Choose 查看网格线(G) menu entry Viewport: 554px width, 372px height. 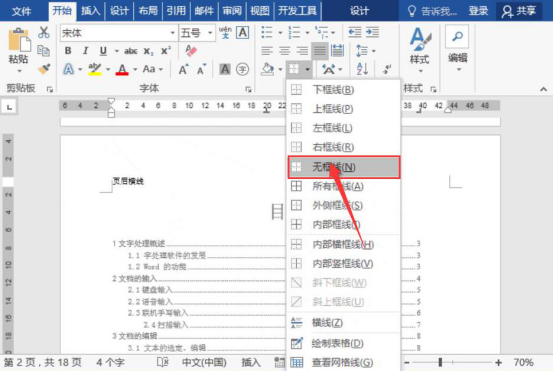344,362
